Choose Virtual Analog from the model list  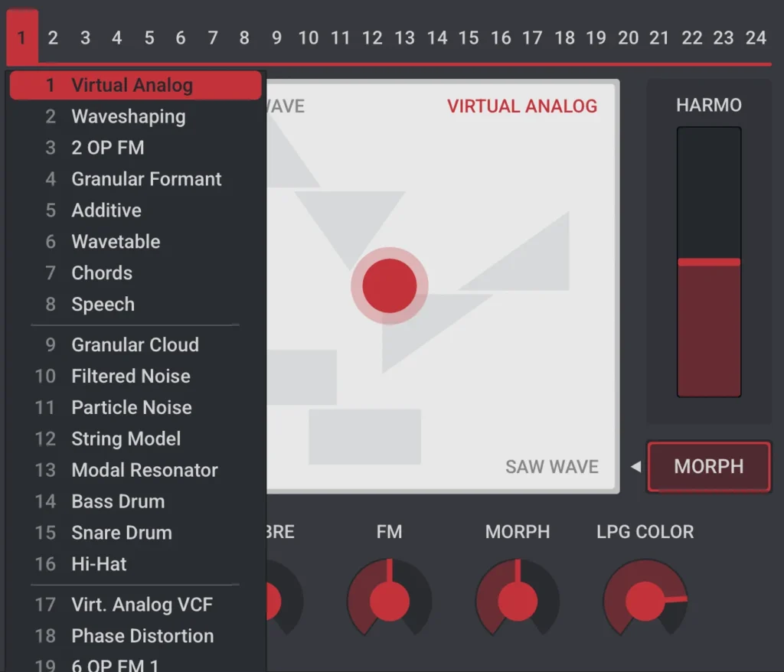click(136, 85)
